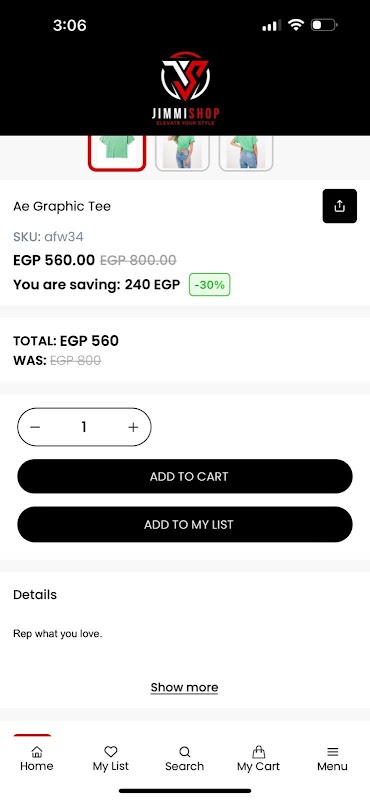Select the green tee flat thumbnail
The height and width of the screenshot is (800, 370).
click(117, 153)
